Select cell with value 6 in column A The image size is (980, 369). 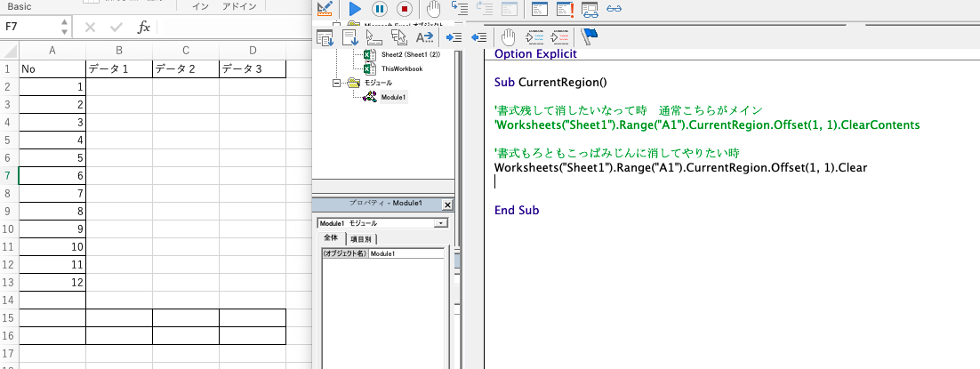point(52,176)
